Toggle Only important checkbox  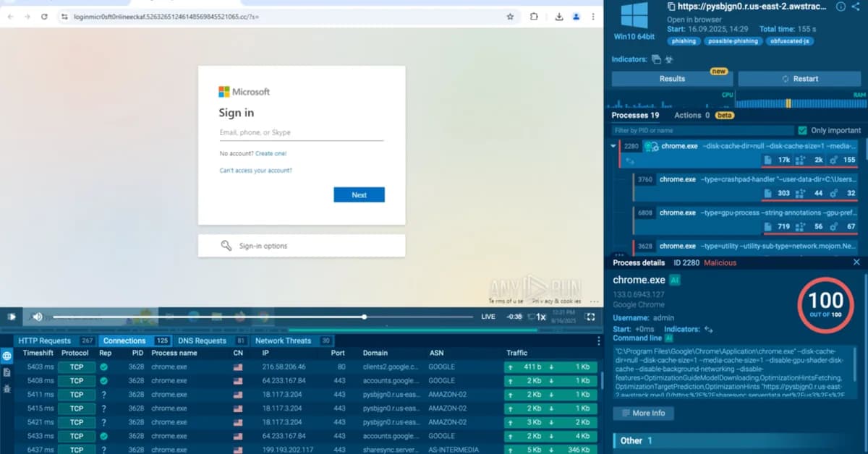coord(802,130)
